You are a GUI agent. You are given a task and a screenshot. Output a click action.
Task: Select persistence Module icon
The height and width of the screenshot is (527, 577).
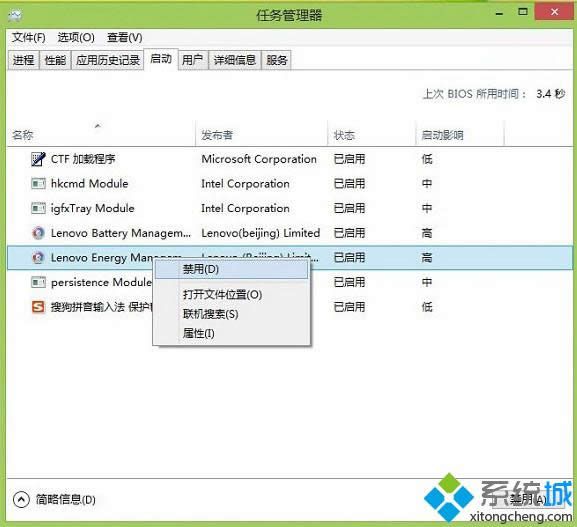coord(38,282)
